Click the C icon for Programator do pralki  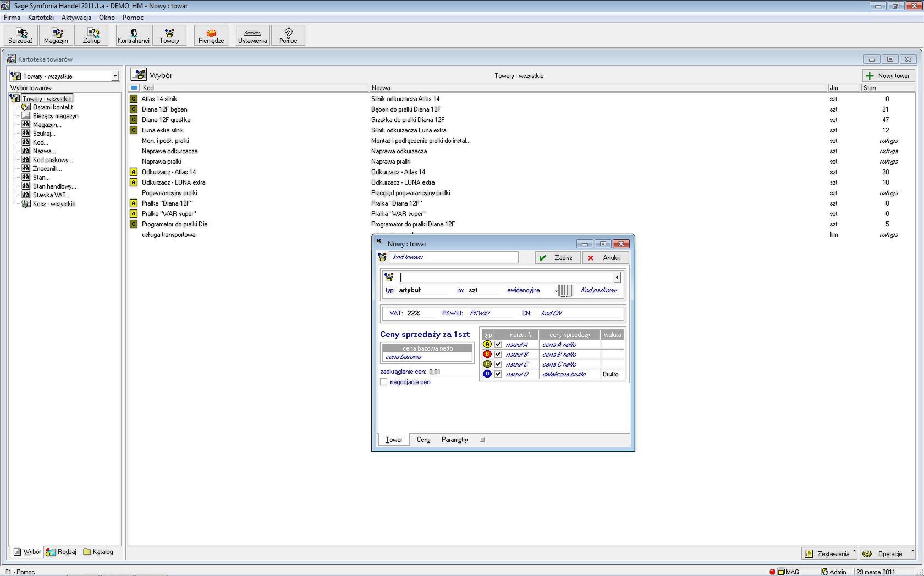point(133,224)
